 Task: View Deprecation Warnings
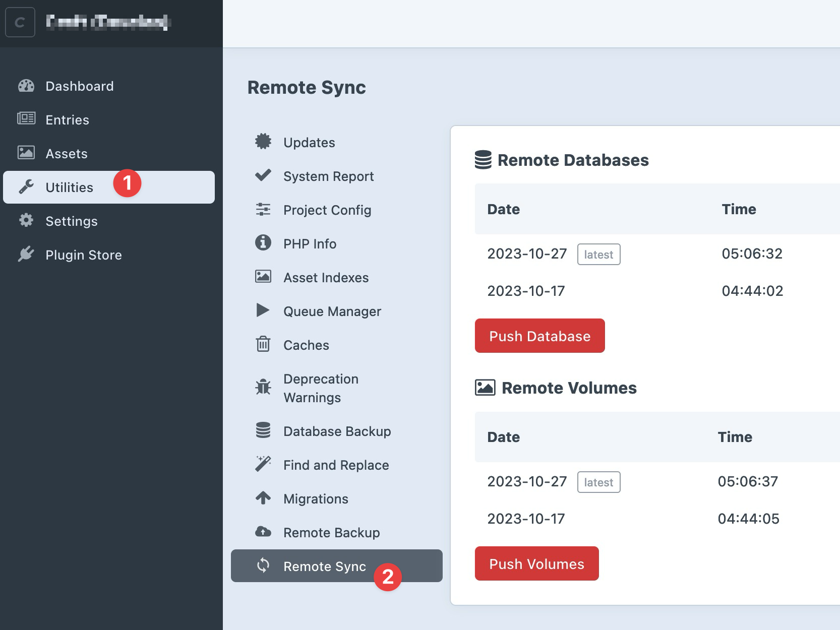coord(321,388)
